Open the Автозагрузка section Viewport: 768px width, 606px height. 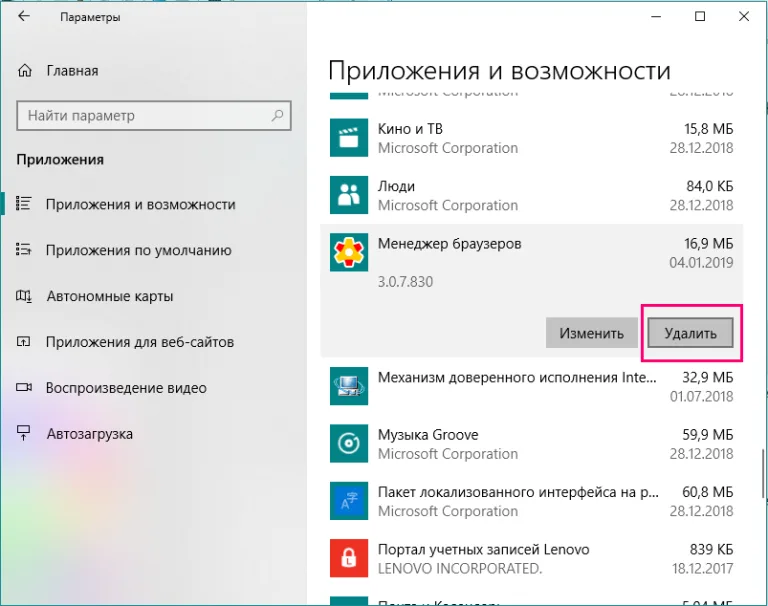90,434
